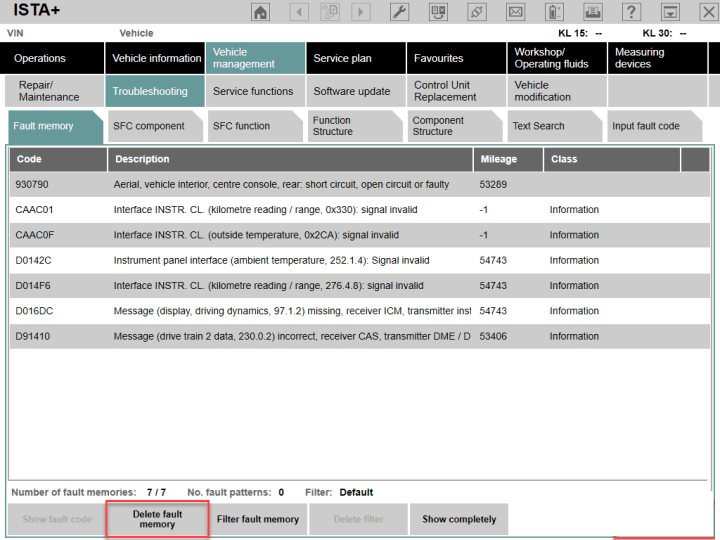The height and width of the screenshot is (540, 720).
Task: Open the Measuring devices tab
Action: coord(658,58)
